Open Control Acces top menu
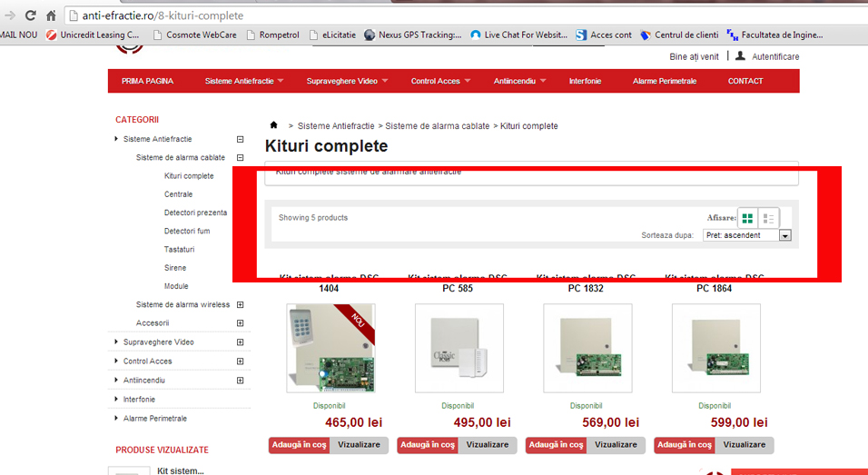 [440, 81]
